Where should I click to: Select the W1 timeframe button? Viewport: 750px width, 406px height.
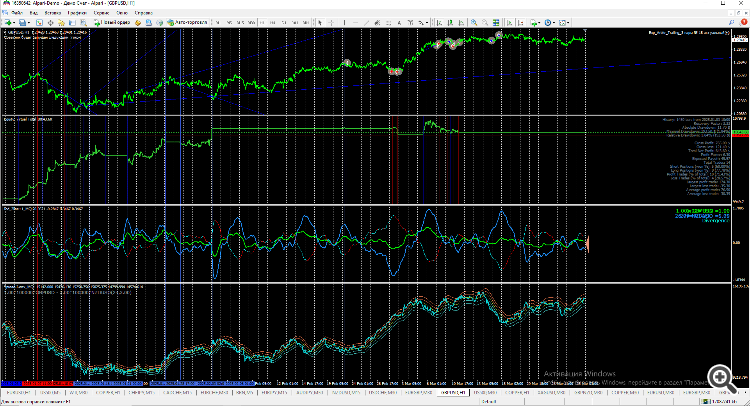[x=295, y=22]
